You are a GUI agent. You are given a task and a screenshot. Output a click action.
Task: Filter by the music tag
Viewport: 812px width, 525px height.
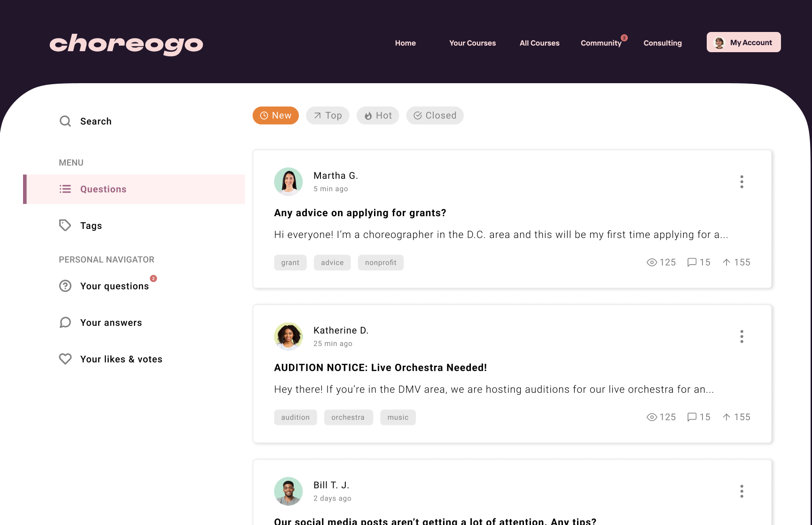398,417
